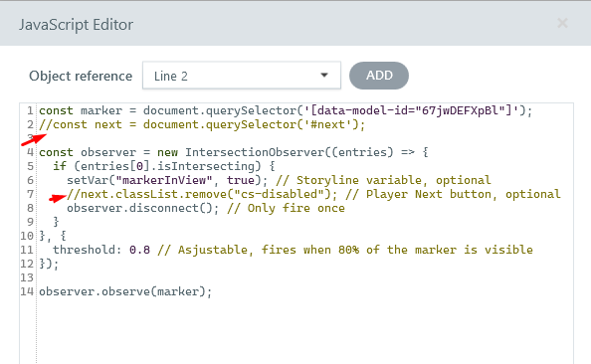
Task: Click the '});' closing line 12
Action: 49,264
